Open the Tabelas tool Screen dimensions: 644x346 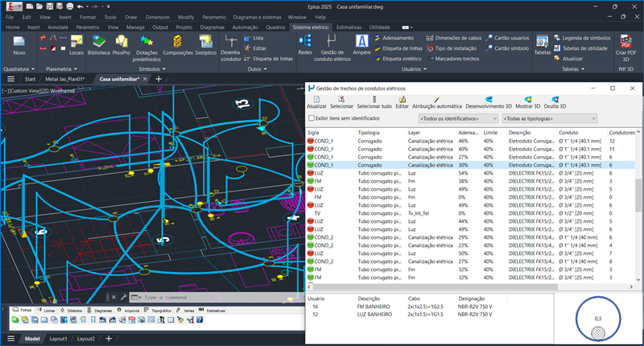542,45
